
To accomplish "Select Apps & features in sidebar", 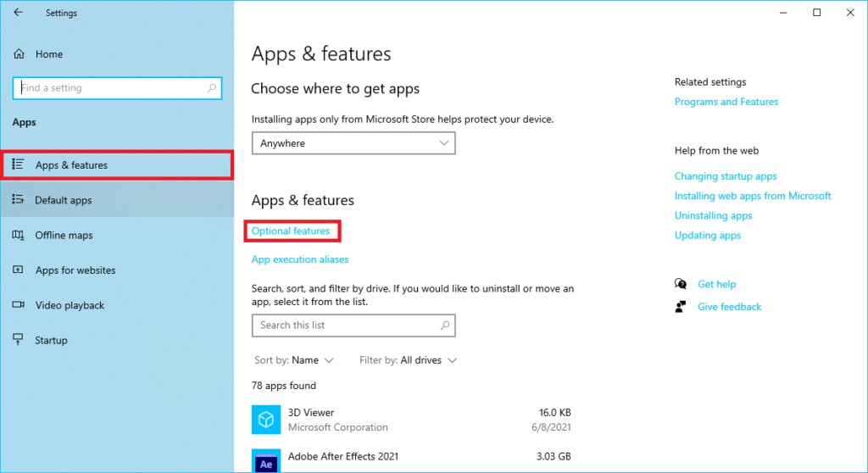I will [117, 165].
